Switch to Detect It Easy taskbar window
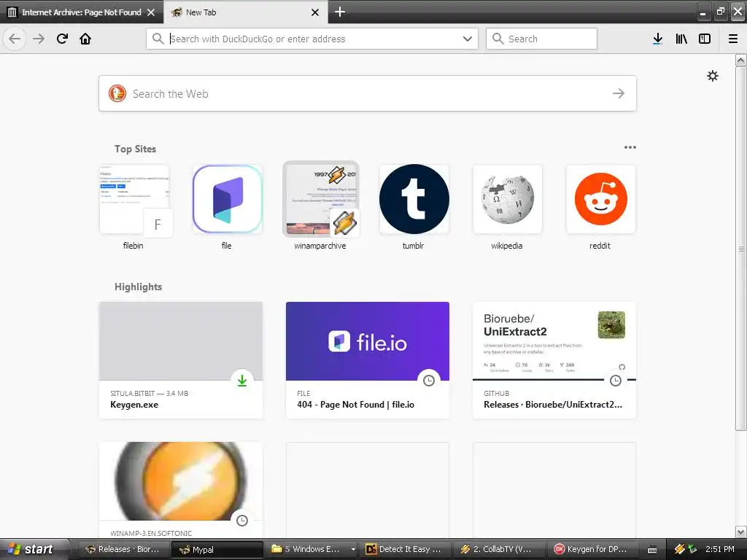 404,550
